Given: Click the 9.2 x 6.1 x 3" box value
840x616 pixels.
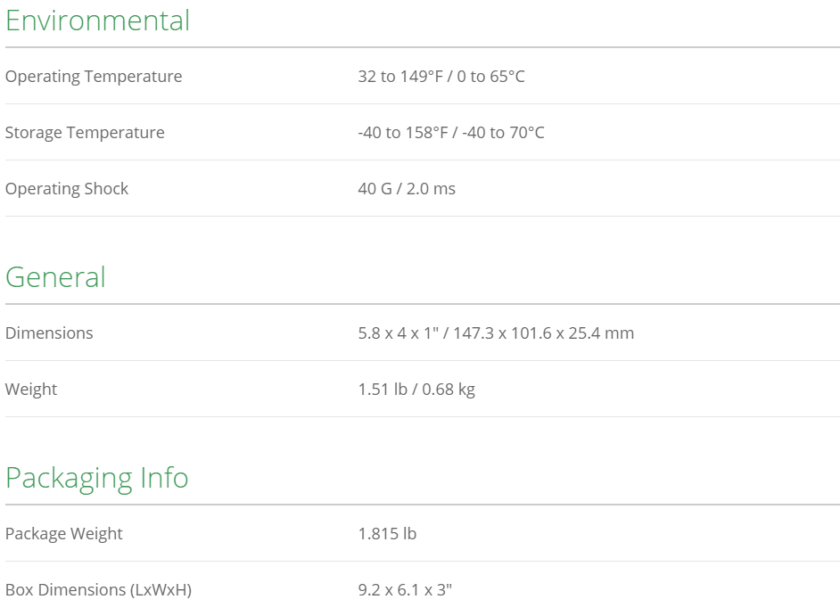Looking at the screenshot, I should [405, 590].
